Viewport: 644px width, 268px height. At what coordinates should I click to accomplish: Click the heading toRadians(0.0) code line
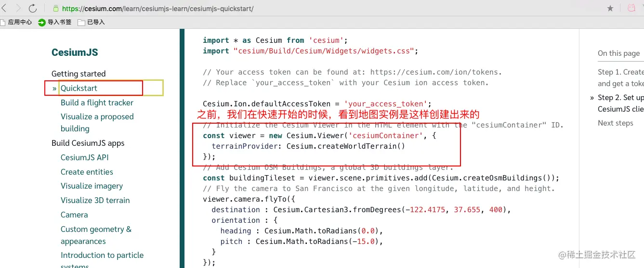point(302,231)
